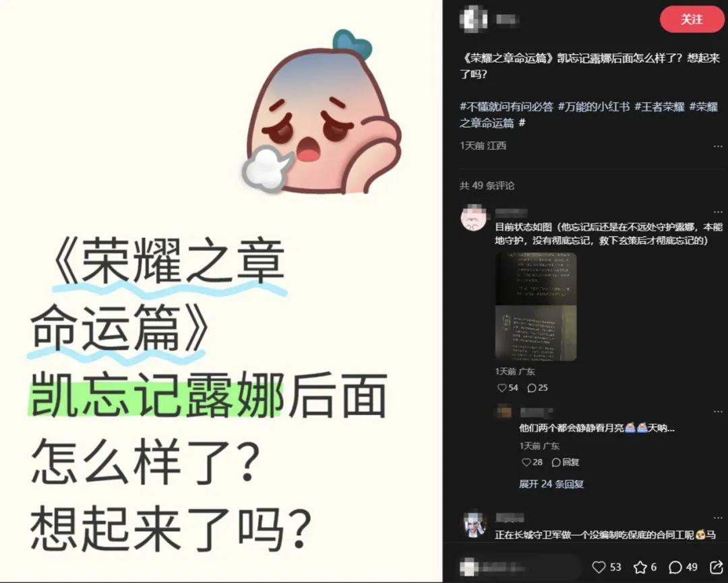Viewport: 728px width, 583px height.
Task: Share the post using the share icon
Action: coord(717,567)
